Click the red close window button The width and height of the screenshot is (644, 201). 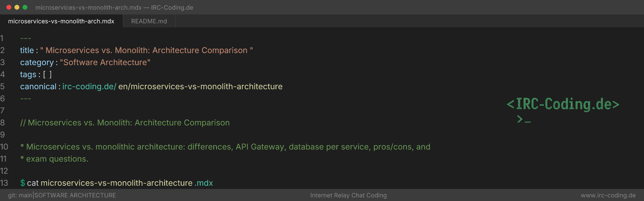click(x=9, y=7)
